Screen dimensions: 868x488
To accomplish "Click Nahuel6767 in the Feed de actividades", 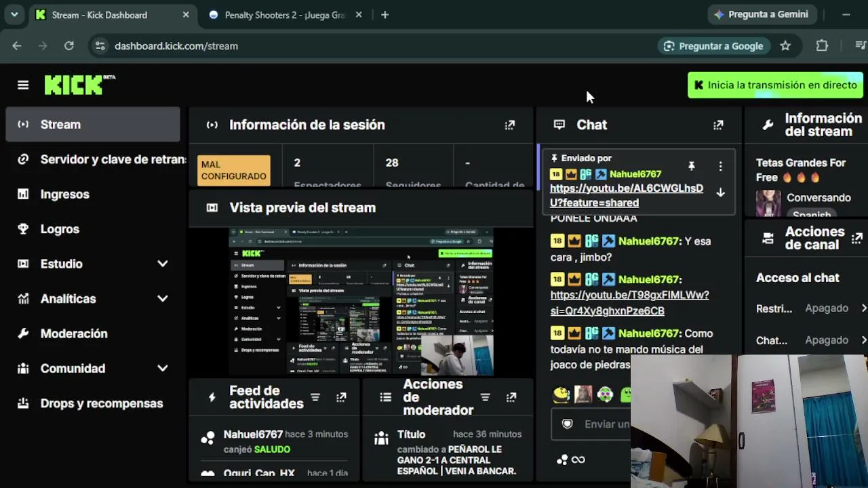I will pos(253,434).
